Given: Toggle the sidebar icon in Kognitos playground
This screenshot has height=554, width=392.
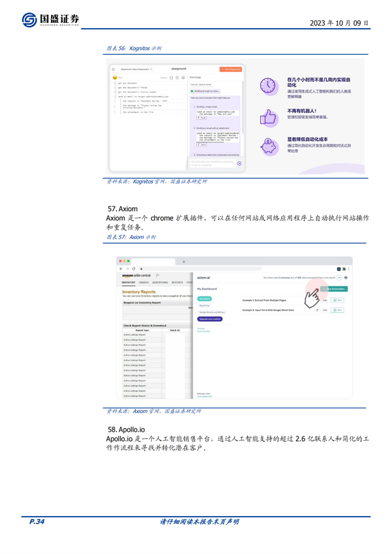Looking at the screenshot, I should (x=114, y=69).
